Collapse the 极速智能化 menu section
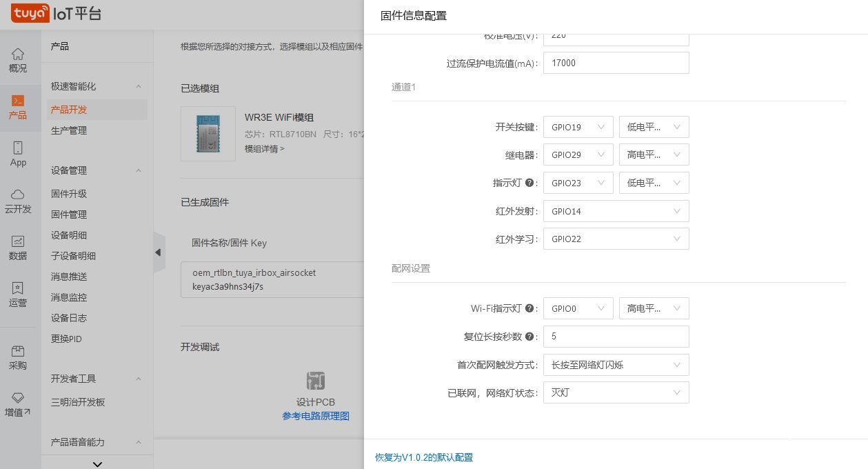Screen dimensions: 868x469 [x=138, y=86]
